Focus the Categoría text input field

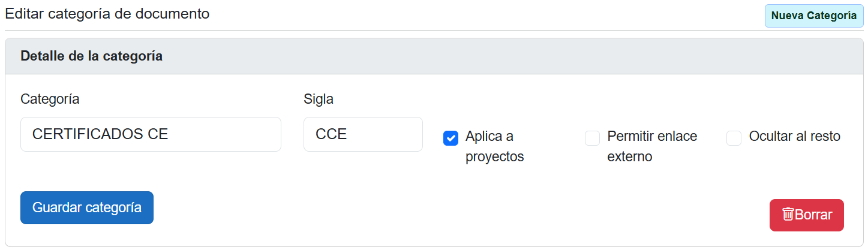151,134
